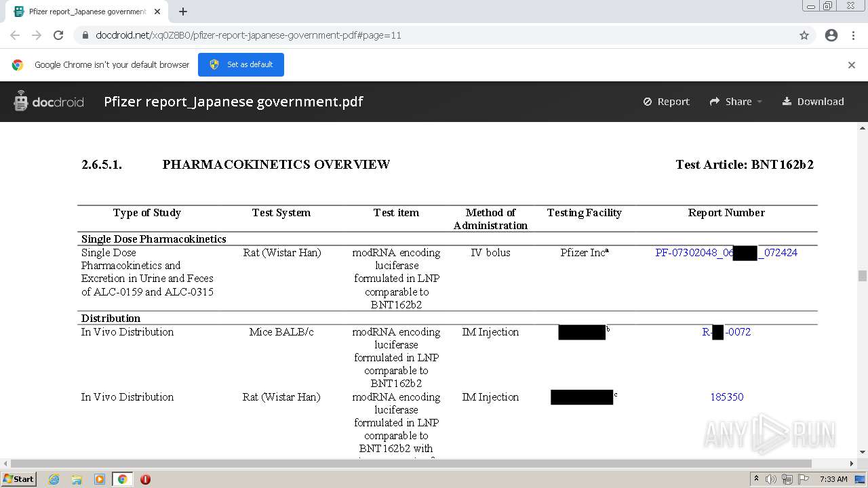
Task: Open media player from taskbar
Action: tap(100, 479)
